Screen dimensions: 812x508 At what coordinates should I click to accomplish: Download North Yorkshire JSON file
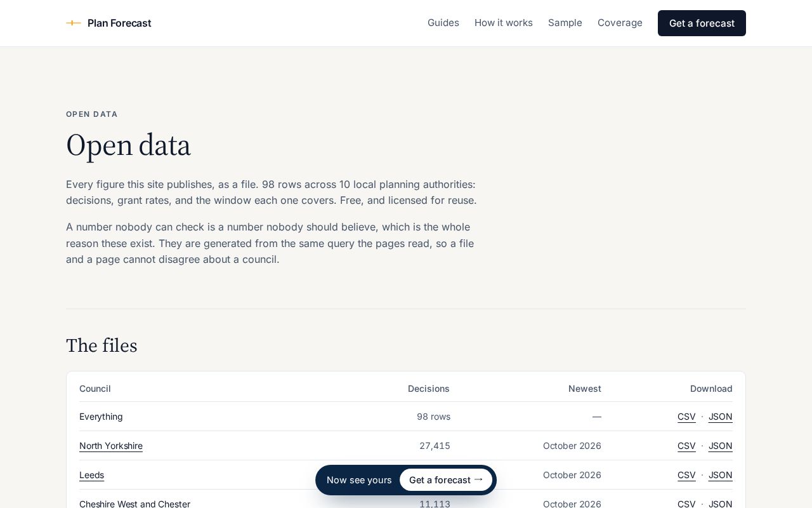(721, 446)
